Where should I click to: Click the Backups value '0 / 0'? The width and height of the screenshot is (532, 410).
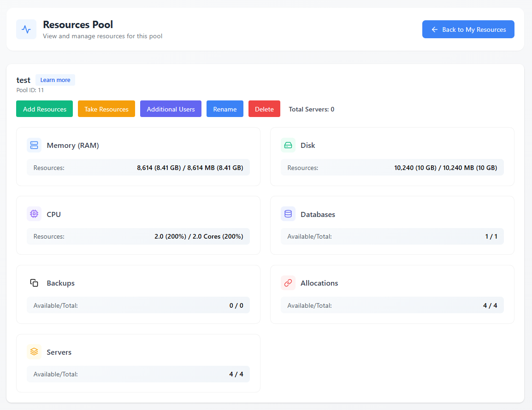236,305
